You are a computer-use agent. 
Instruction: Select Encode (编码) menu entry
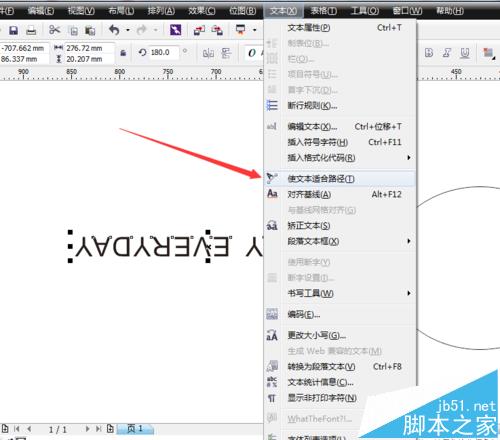340,314
